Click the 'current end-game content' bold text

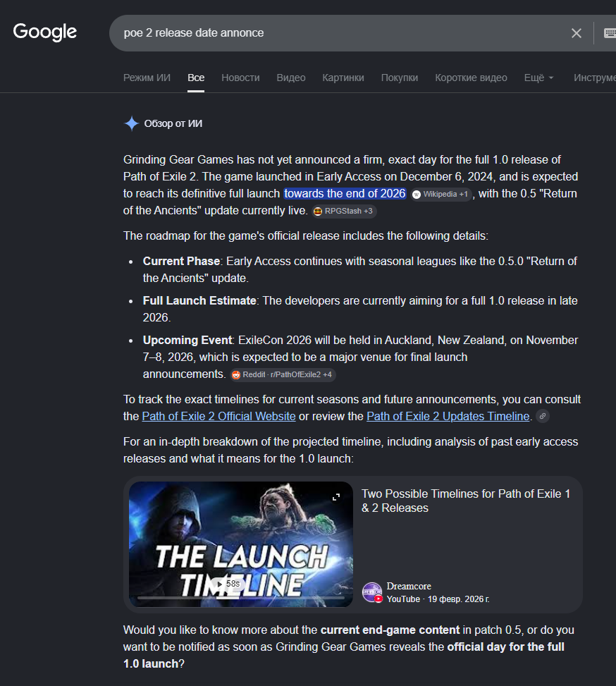pyautogui.click(x=390, y=630)
